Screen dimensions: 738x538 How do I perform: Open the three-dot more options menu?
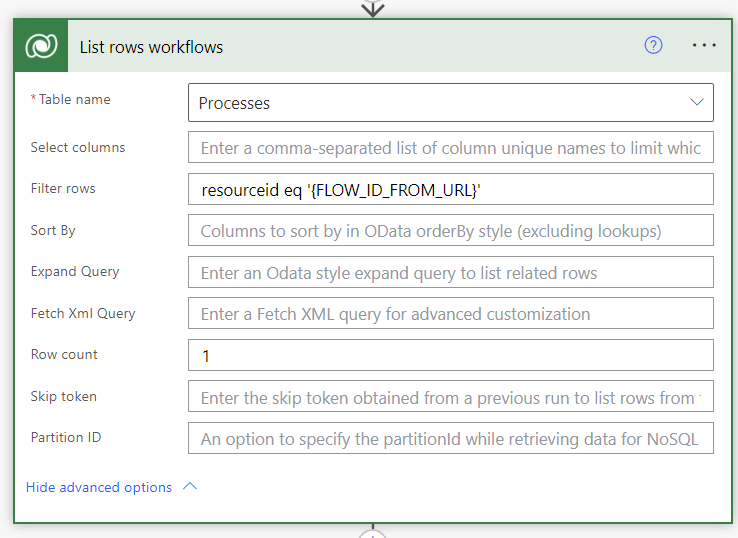pos(704,46)
